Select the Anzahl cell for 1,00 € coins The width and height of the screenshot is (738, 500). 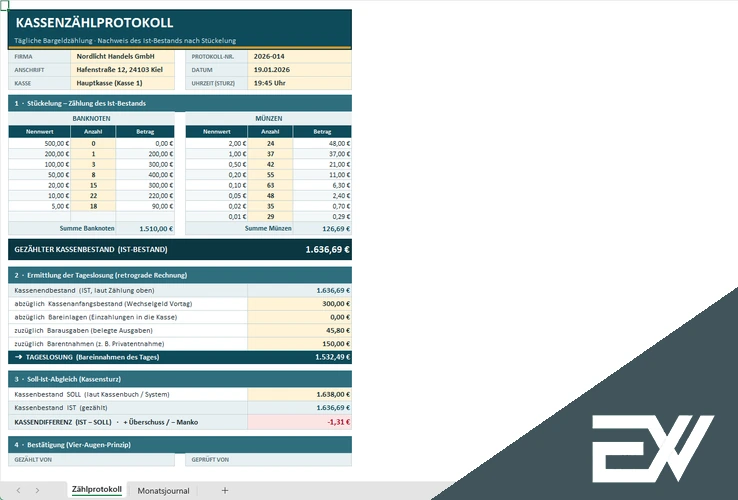270,154
